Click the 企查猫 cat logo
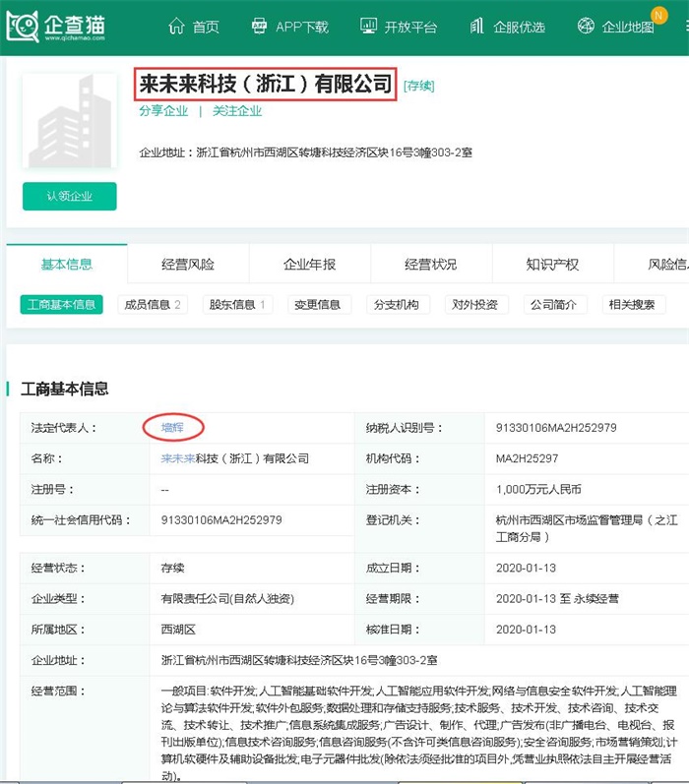The width and height of the screenshot is (689, 784). tap(23, 27)
